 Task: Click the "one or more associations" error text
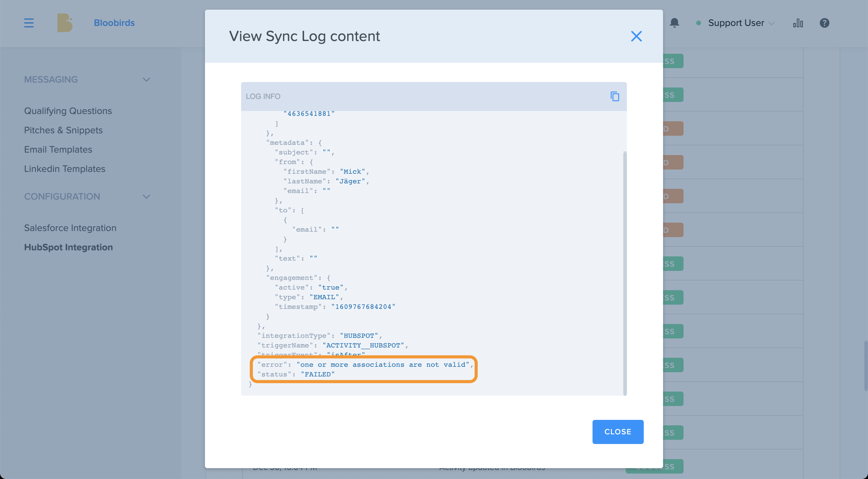[383, 365]
